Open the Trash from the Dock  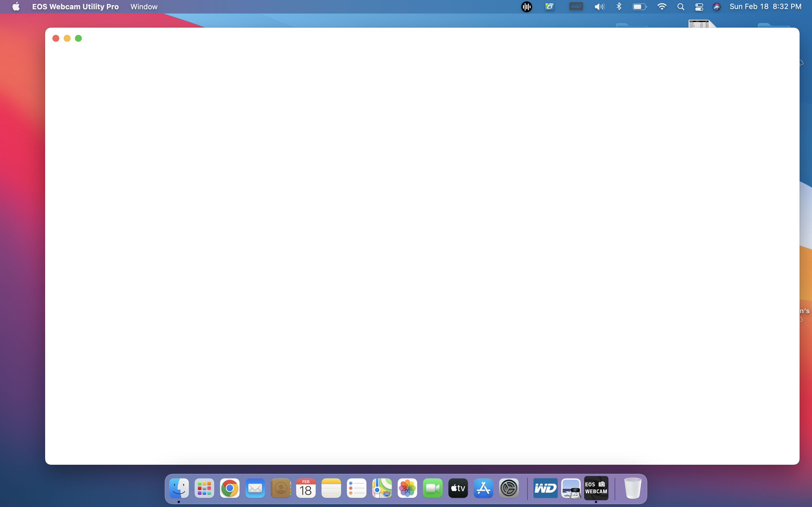pos(632,489)
